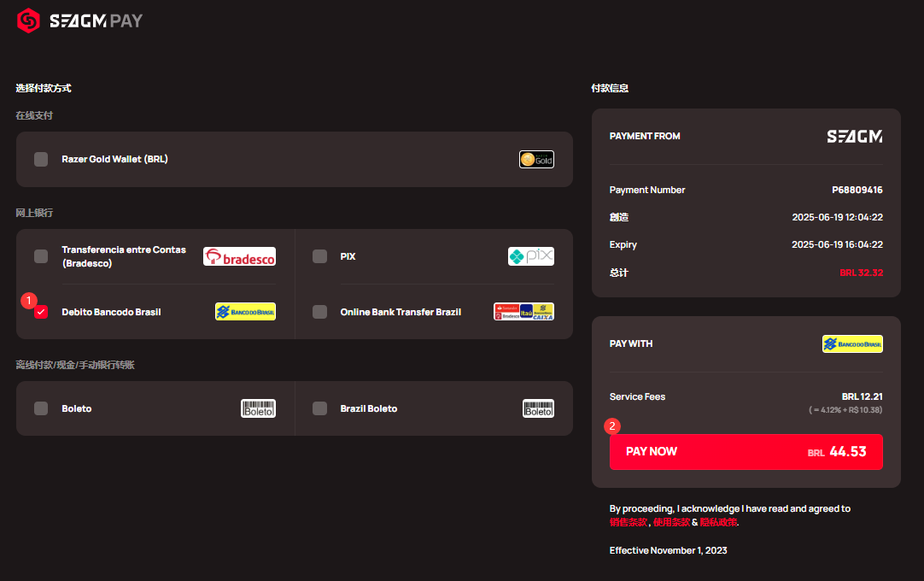Click the multi-bank logo beside Online Bank Transfer Brazil

(523, 312)
